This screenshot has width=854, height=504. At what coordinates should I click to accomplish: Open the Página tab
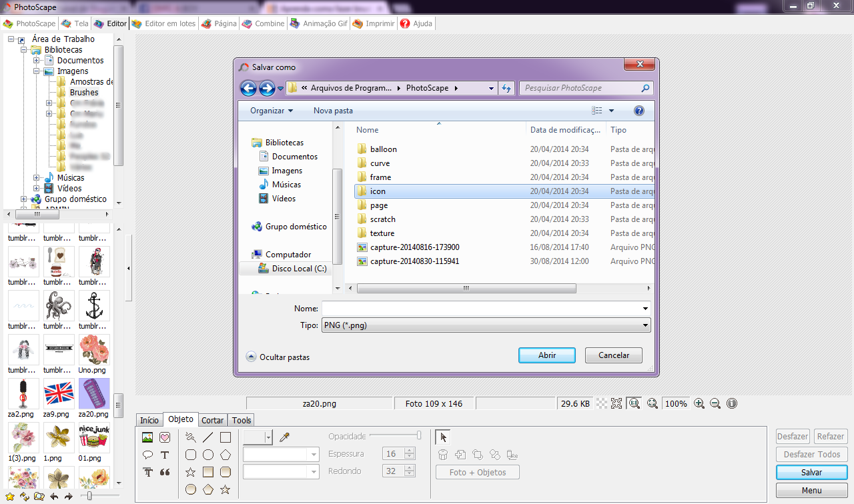pyautogui.click(x=220, y=23)
